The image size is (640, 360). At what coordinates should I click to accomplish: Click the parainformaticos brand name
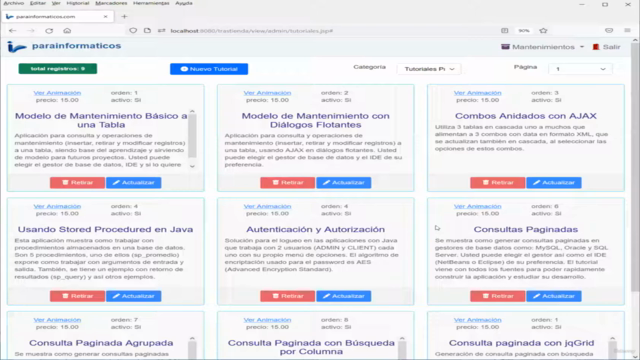(76, 46)
